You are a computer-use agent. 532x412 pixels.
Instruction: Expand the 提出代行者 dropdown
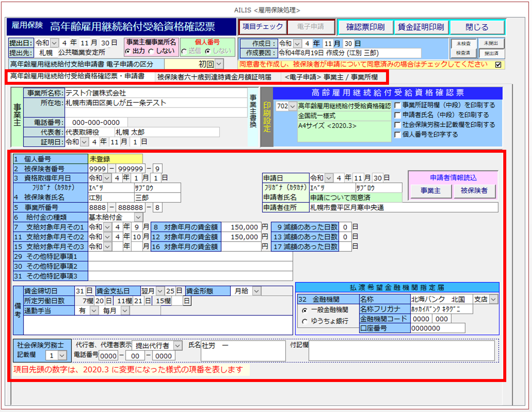point(178,346)
